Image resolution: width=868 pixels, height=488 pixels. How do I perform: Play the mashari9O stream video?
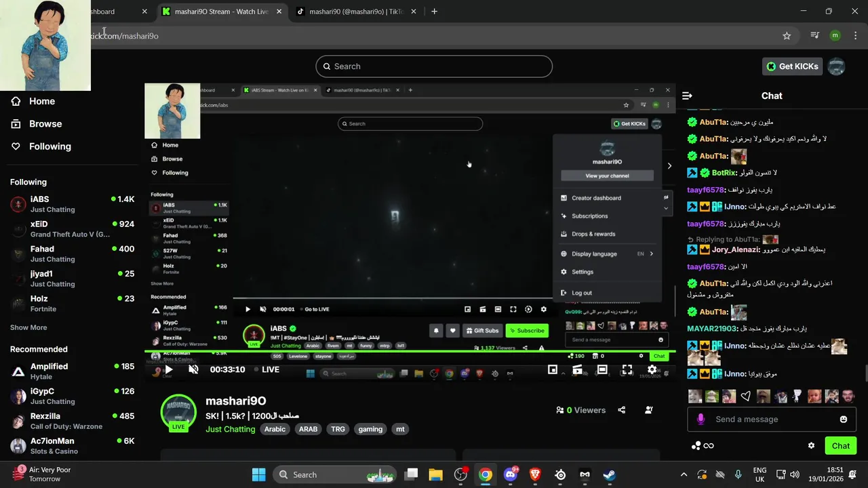point(168,369)
